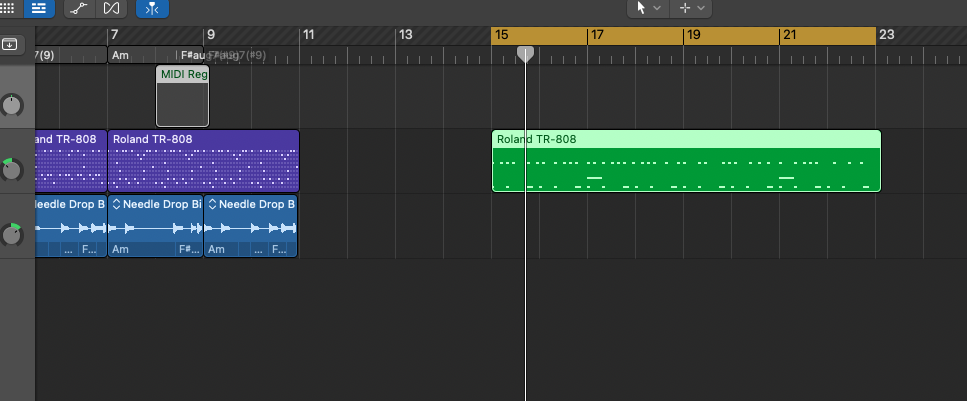Select the green Roland TR-808 region
This screenshot has width=967, height=401.
point(686,161)
